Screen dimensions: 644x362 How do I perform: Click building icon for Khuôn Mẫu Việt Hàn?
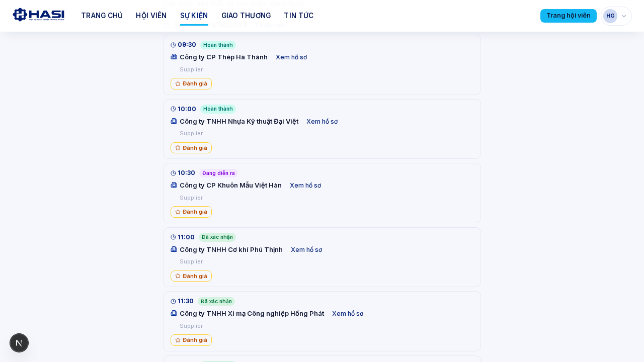(x=174, y=185)
